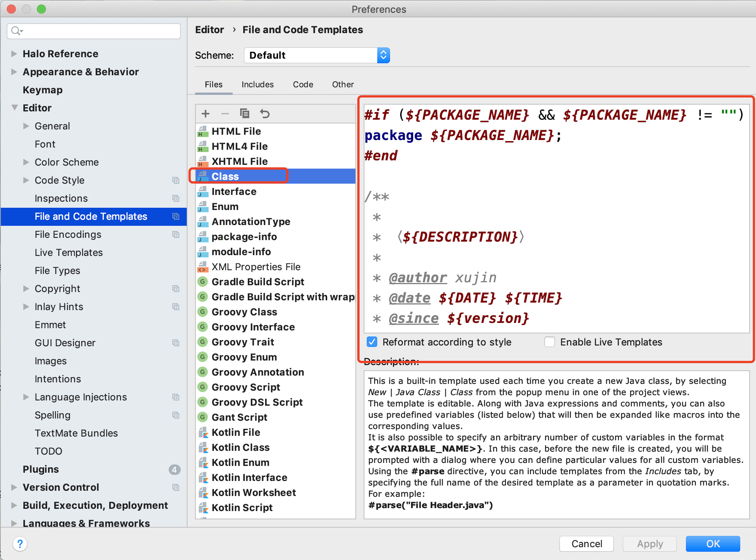Click the copy template icon
Image resolution: width=756 pixels, height=560 pixels.
[245, 113]
